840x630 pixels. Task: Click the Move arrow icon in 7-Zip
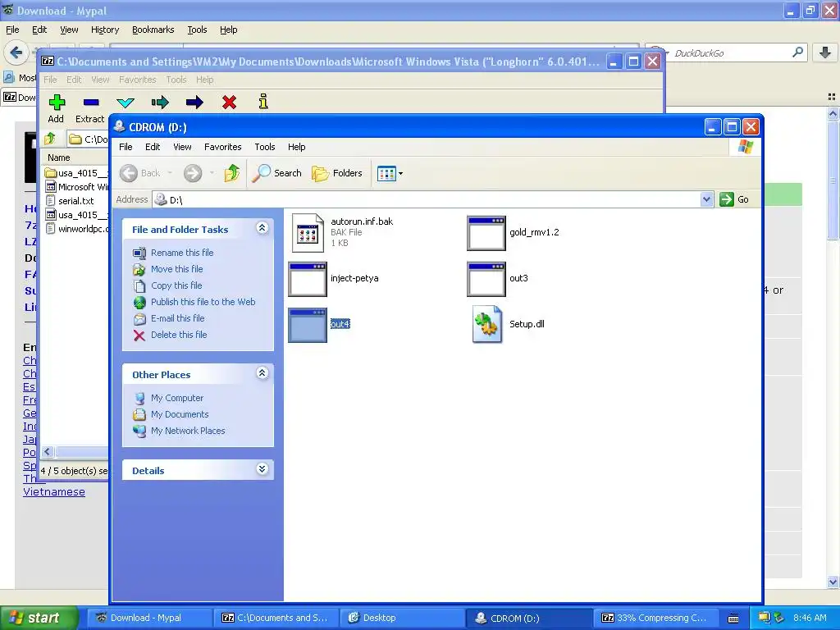[194, 102]
